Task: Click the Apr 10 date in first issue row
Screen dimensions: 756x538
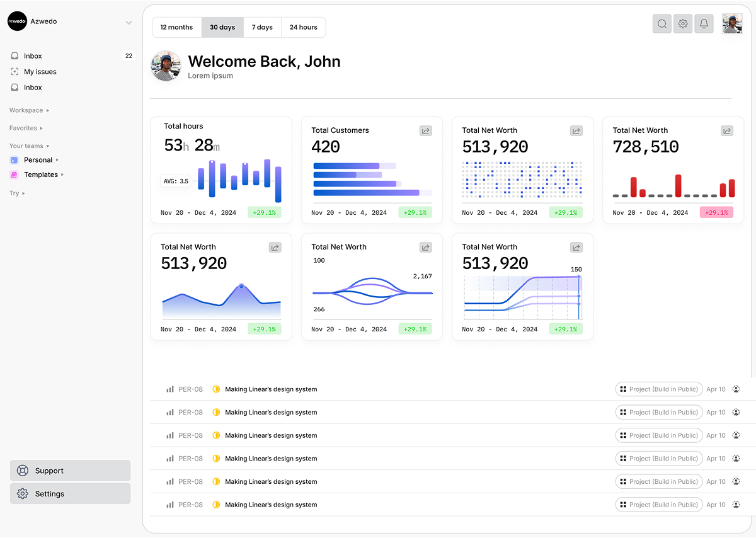Action: pos(716,389)
